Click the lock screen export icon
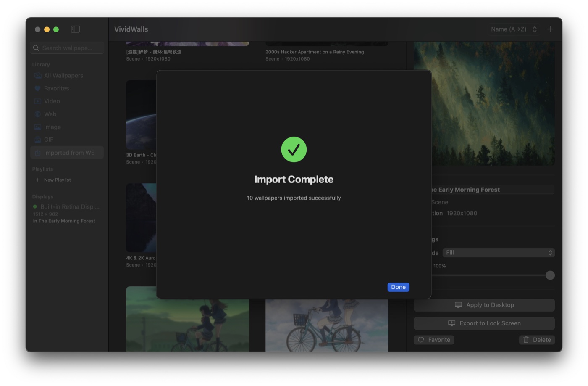The height and width of the screenshot is (386, 588). (451, 323)
